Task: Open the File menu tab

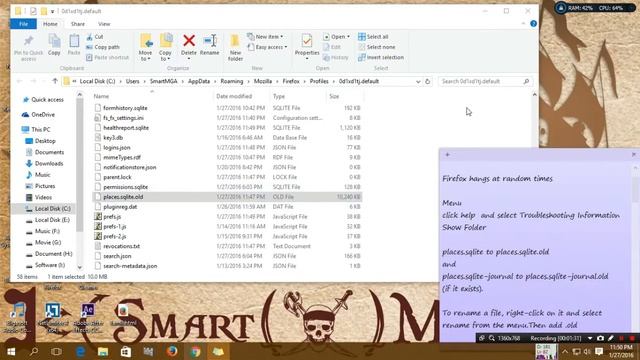Action: pyautogui.click(x=24, y=24)
